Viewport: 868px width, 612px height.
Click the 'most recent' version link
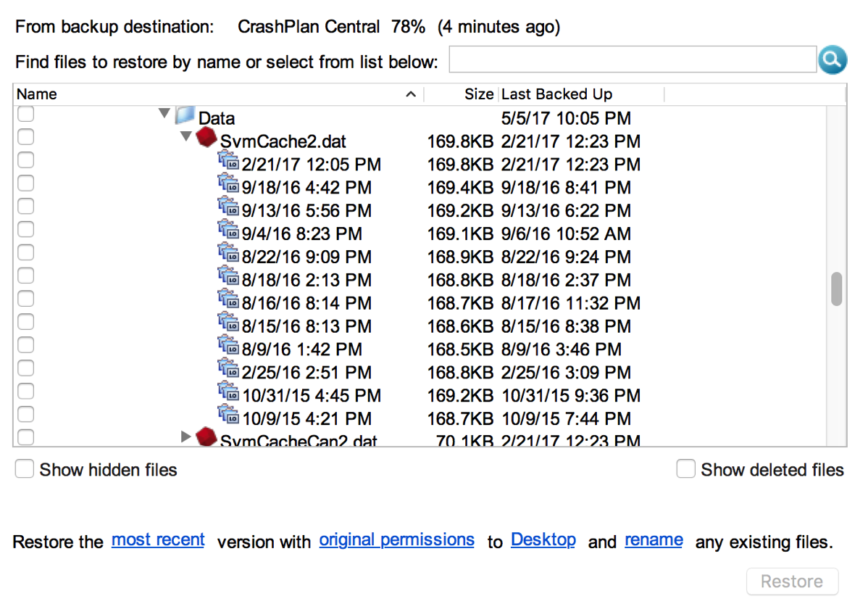158,540
